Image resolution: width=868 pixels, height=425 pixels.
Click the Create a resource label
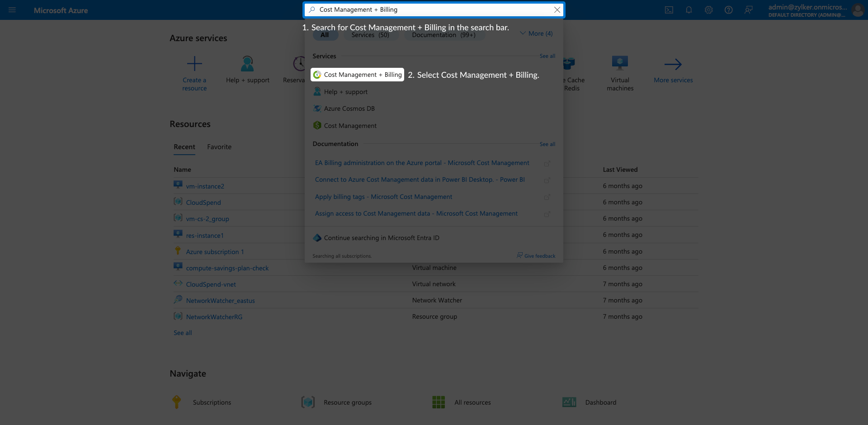(x=194, y=84)
